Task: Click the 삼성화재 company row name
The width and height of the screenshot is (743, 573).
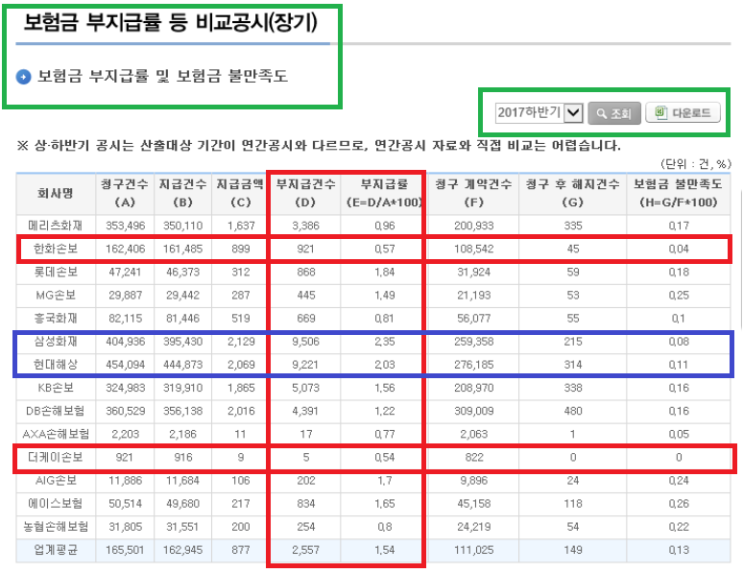Action: click(55, 341)
